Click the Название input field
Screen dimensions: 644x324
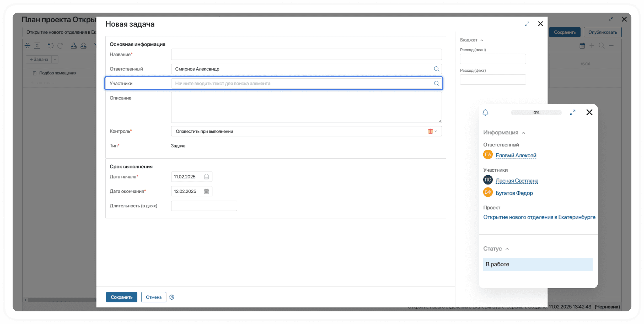pyautogui.click(x=306, y=54)
